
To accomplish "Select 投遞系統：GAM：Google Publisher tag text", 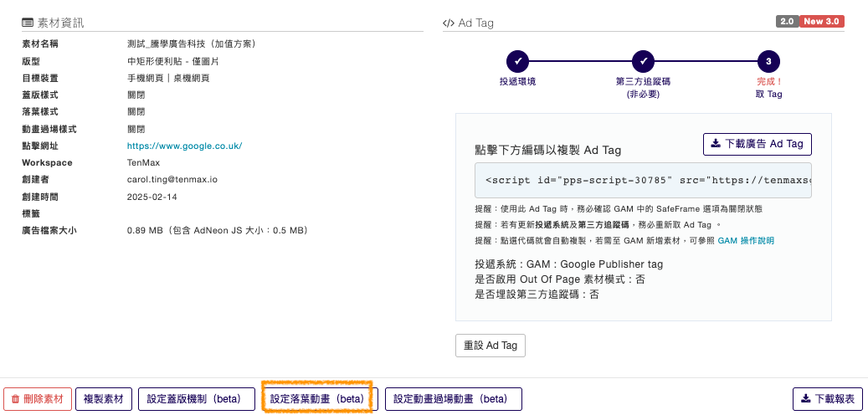I will 568,264.
